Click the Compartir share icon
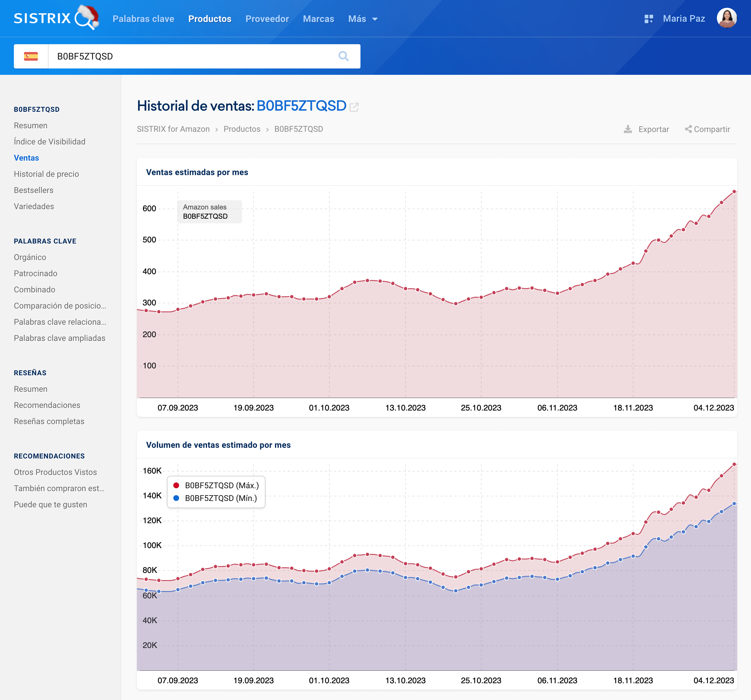The height and width of the screenshot is (700, 751). tap(688, 129)
